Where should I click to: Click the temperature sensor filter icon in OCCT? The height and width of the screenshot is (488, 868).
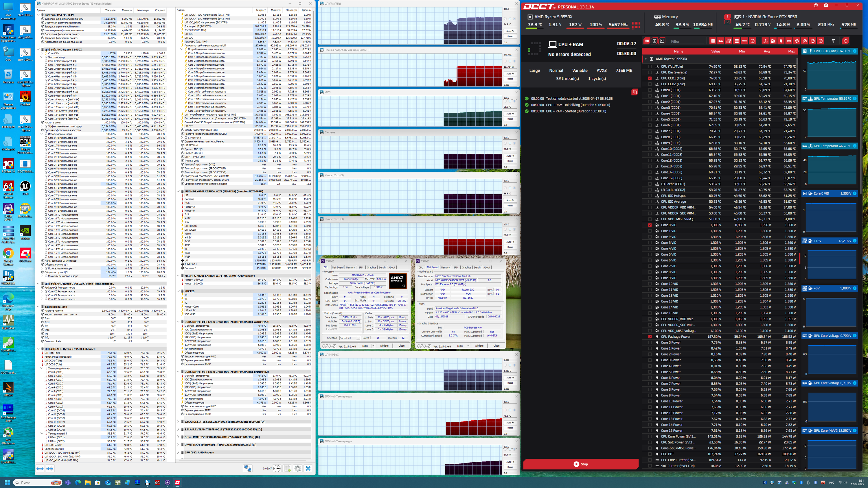(x=765, y=41)
